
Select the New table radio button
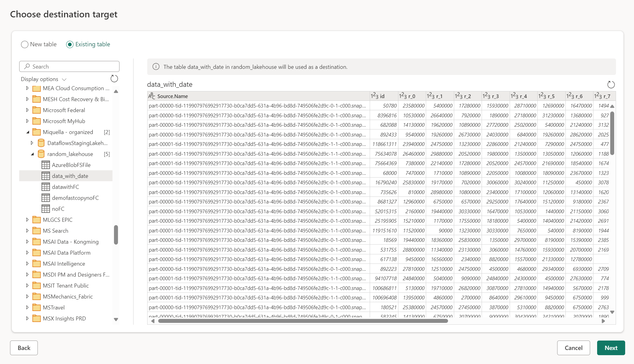click(24, 44)
